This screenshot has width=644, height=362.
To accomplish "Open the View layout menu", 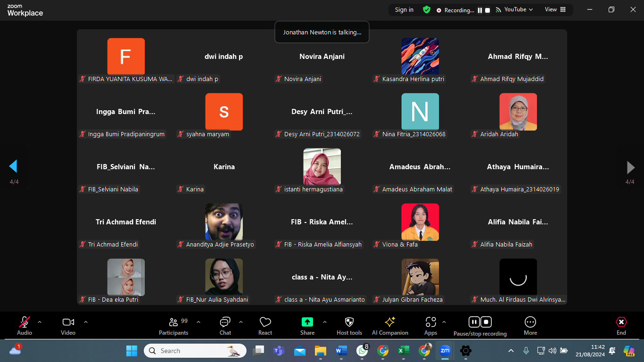I will (555, 9).
